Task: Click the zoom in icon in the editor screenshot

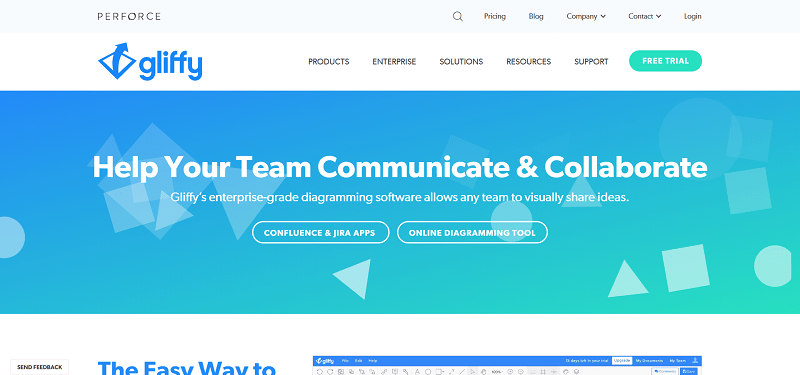Action: [x=510, y=372]
